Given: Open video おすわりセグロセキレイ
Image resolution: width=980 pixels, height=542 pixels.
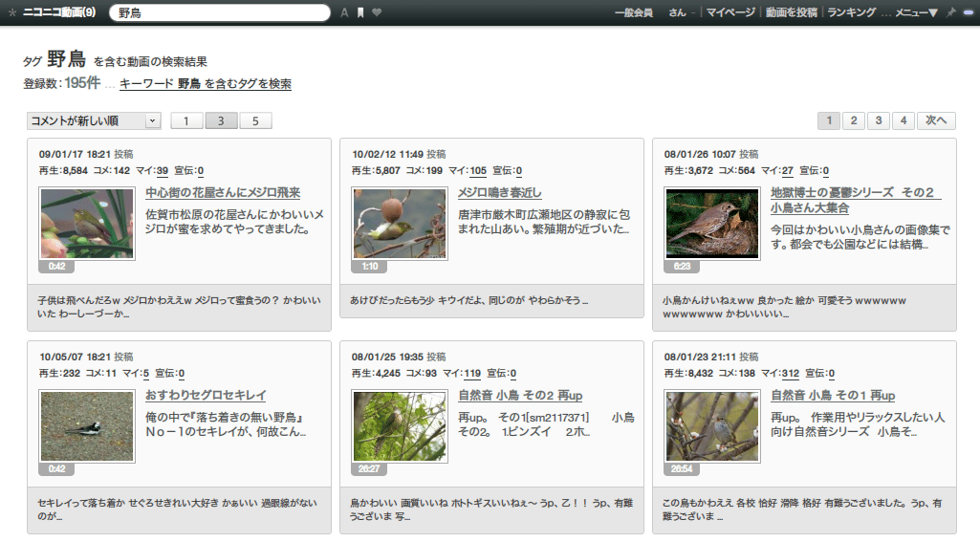Looking at the screenshot, I should (x=206, y=395).
